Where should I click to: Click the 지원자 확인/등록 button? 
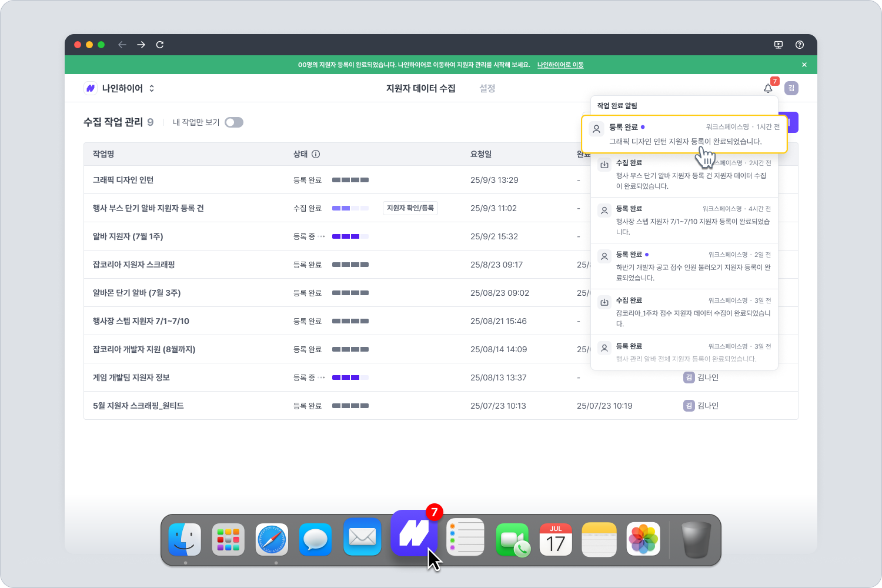(410, 208)
